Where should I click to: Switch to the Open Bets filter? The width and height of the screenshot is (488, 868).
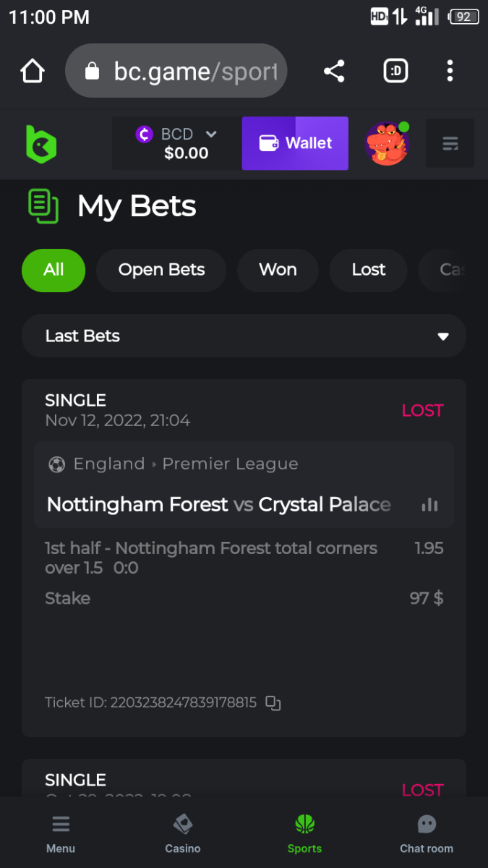[x=161, y=270]
